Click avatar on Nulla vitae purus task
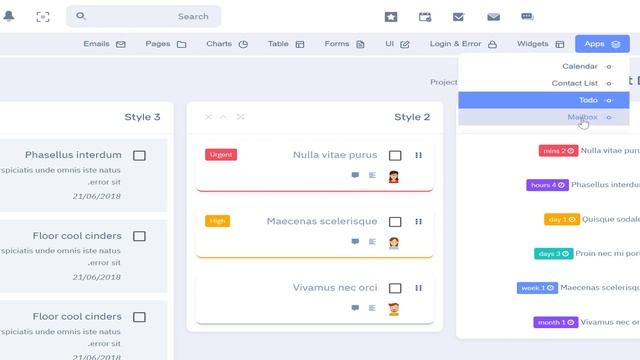The image size is (640, 360). (x=393, y=177)
